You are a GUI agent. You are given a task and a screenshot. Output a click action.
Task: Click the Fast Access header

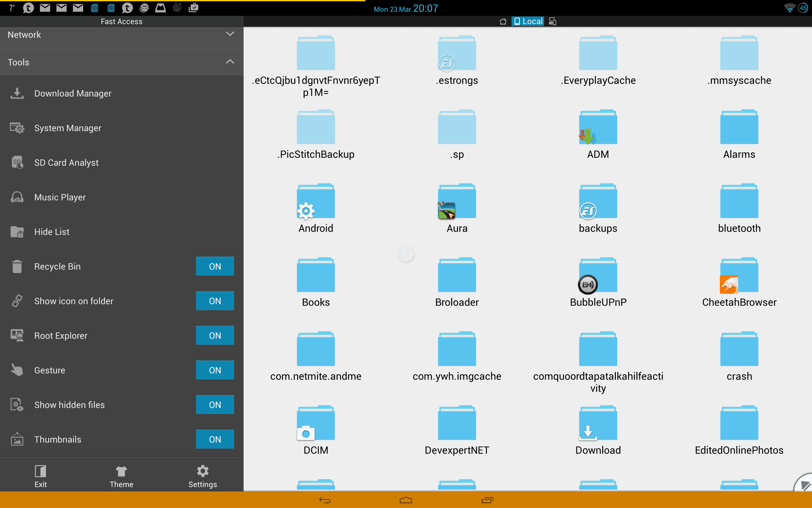point(121,21)
